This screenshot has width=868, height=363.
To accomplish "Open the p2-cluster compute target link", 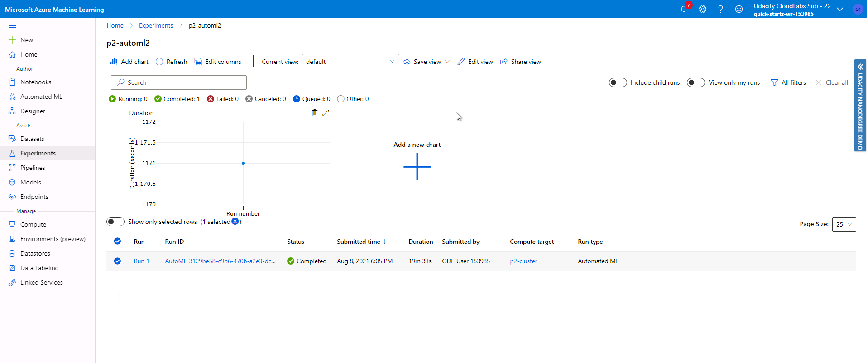I will [x=523, y=261].
